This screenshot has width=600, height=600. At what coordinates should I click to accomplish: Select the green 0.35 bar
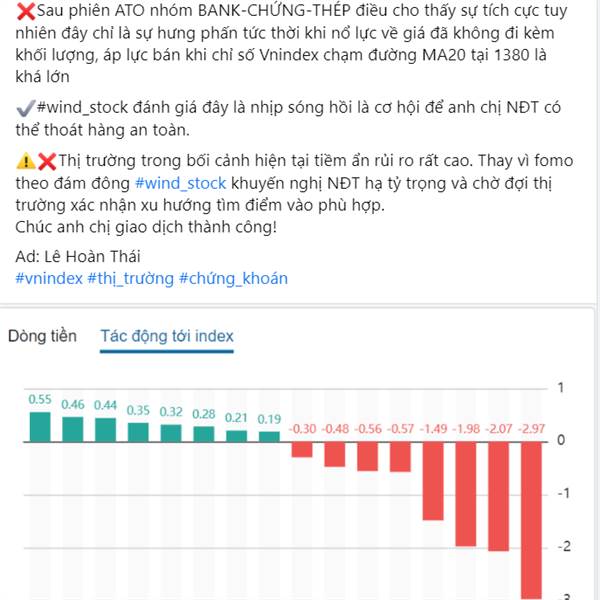click(138, 432)
